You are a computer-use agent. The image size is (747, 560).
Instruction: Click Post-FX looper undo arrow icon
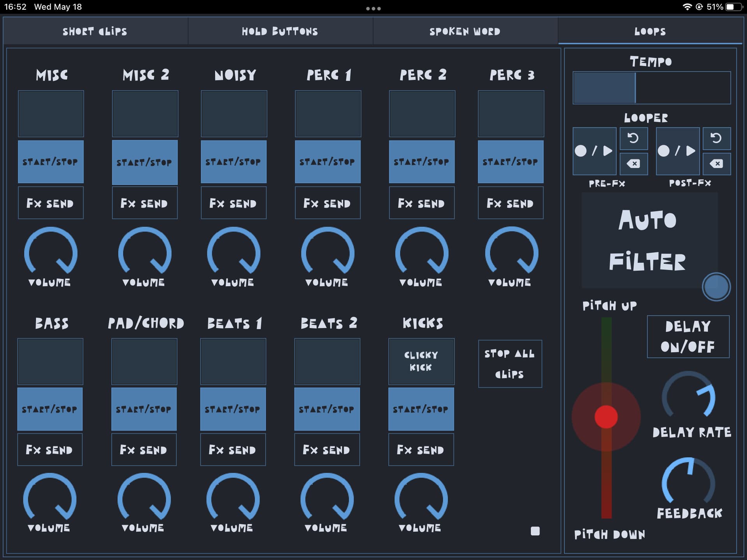click(x=716, y=138)
